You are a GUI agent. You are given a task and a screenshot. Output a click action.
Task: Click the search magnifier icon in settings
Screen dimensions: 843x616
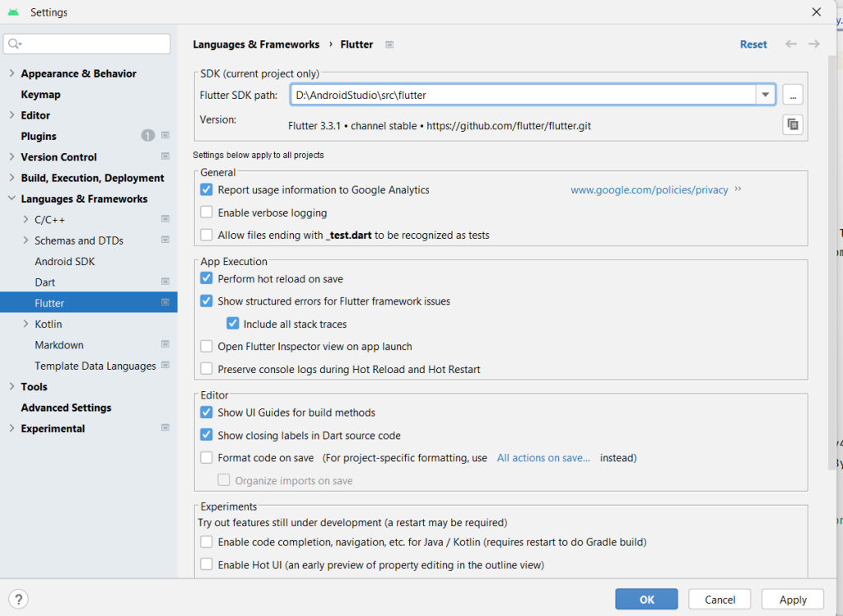click(15, 44)
